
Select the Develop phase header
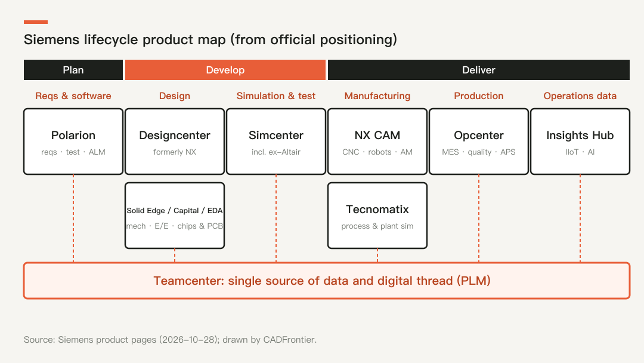(225, 70)
